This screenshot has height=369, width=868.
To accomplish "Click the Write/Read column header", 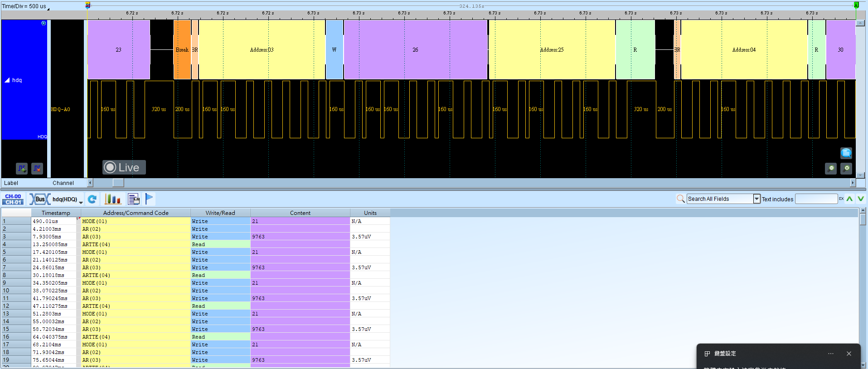I will pos(220,213).
